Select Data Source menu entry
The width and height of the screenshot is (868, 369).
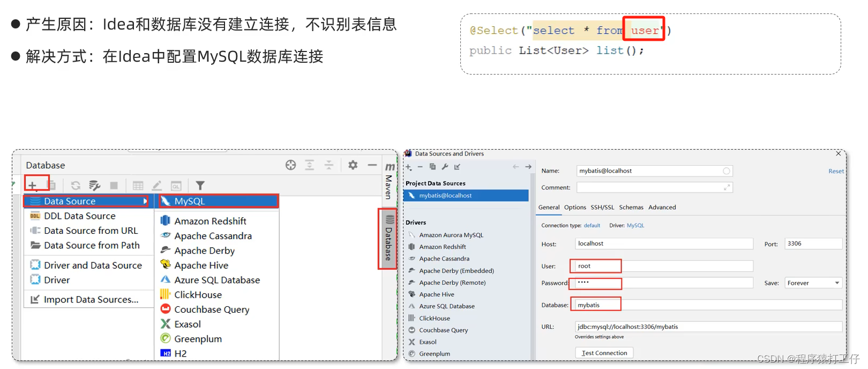click(x=88, y=201)
